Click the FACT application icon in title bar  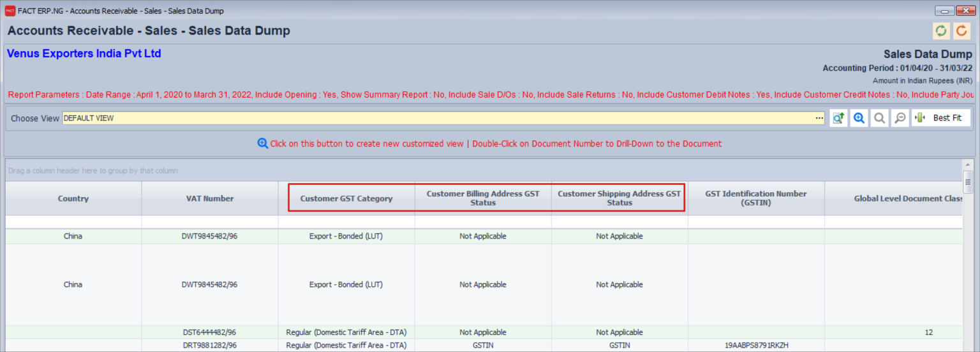pyautogui.click(x=10, y=11)
